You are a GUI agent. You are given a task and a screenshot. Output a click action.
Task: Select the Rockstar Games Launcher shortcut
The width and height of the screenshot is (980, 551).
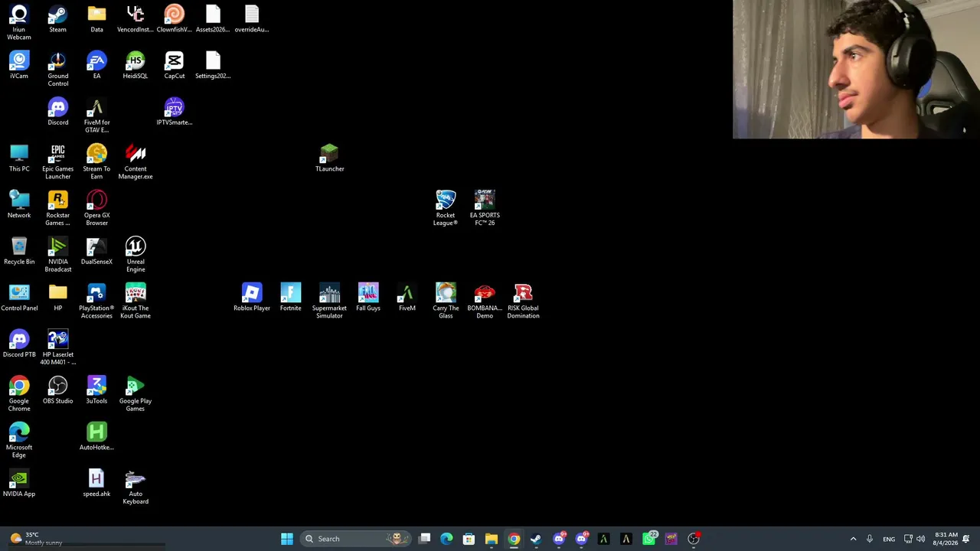coord(57,209)
